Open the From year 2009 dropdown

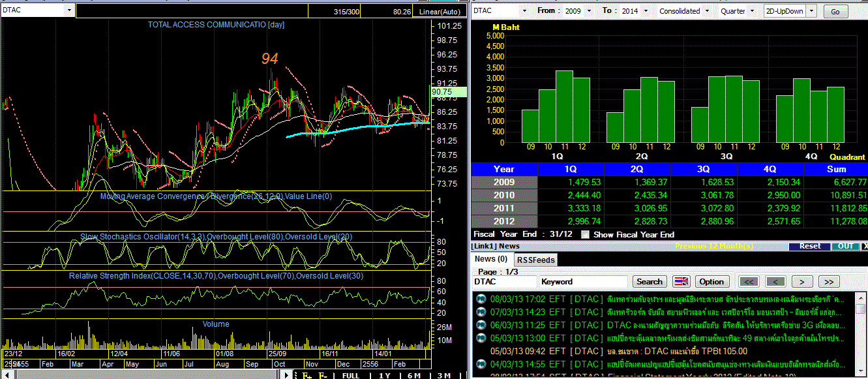590,11
